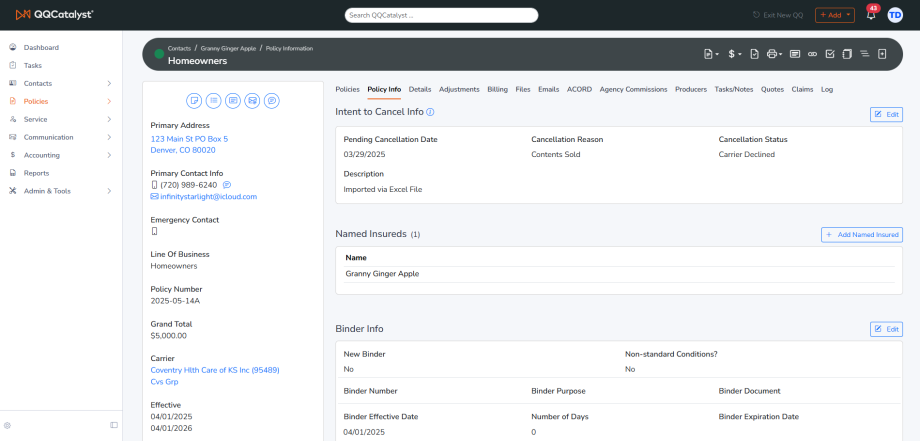Click the text message card circle icon
Screen dimensions: 920x441
point(233,101)
